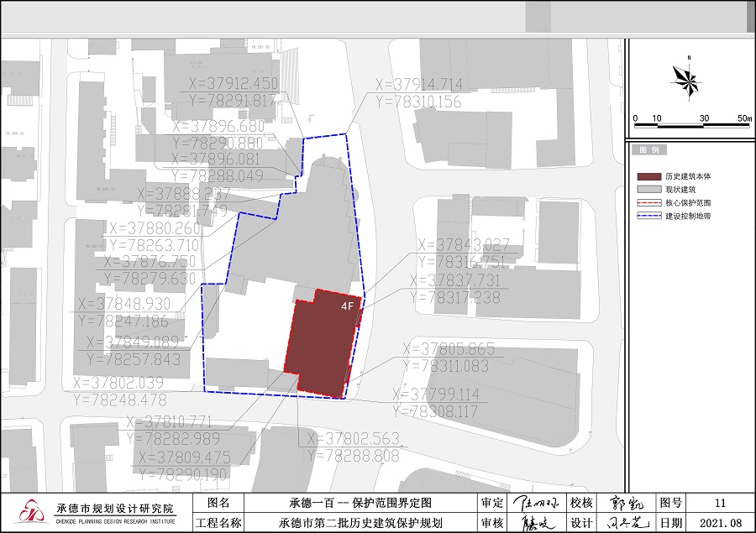The image size is (756, 533).
Task: Select the gray existing building legend swatch
Action: pyautogui.click(x=649, y=191)
